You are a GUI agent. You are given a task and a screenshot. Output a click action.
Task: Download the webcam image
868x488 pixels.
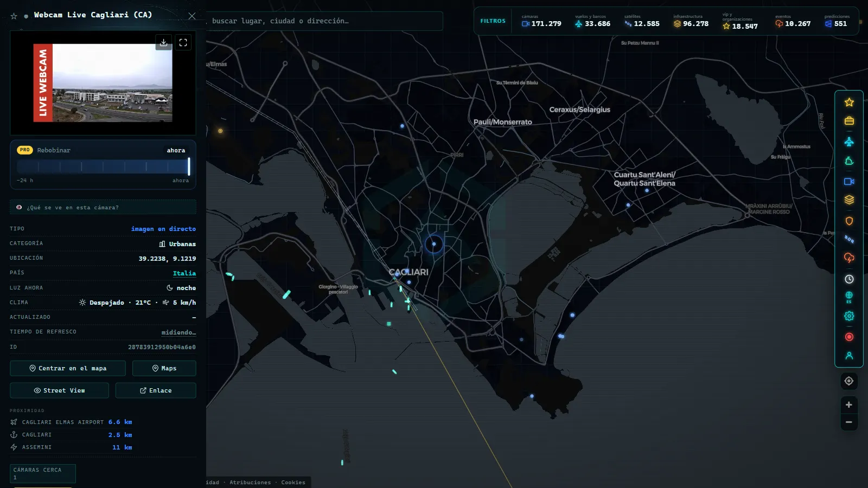click(163, 42)
